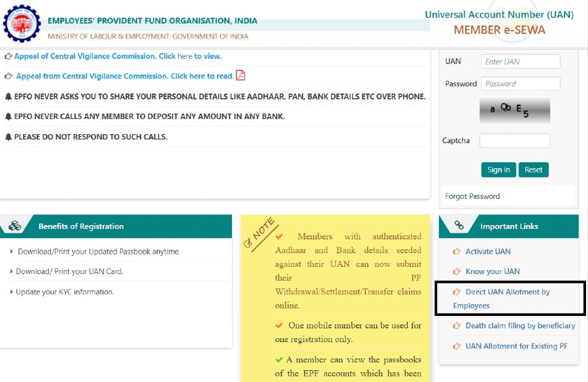This screenshot has height=382, width=588.
Task: Focus the Password field
Action: click(x=521, y=84)
